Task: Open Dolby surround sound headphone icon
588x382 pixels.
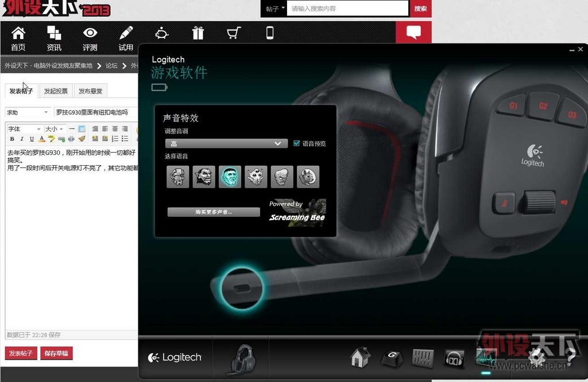Action: coord(454,358)
